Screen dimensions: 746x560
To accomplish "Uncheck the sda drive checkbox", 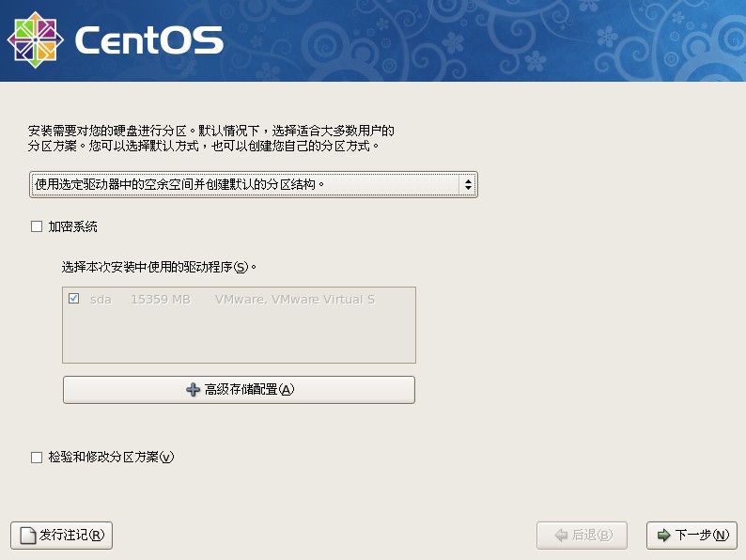I will pyautogui.click(x=74, y=299).
